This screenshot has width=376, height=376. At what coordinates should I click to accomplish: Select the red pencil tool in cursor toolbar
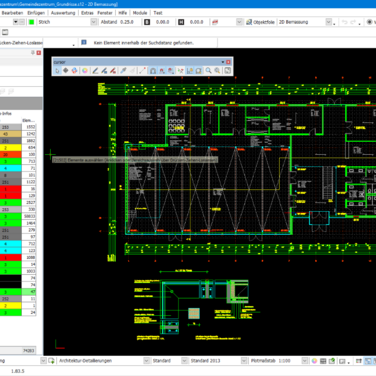[x=113, y=71]
